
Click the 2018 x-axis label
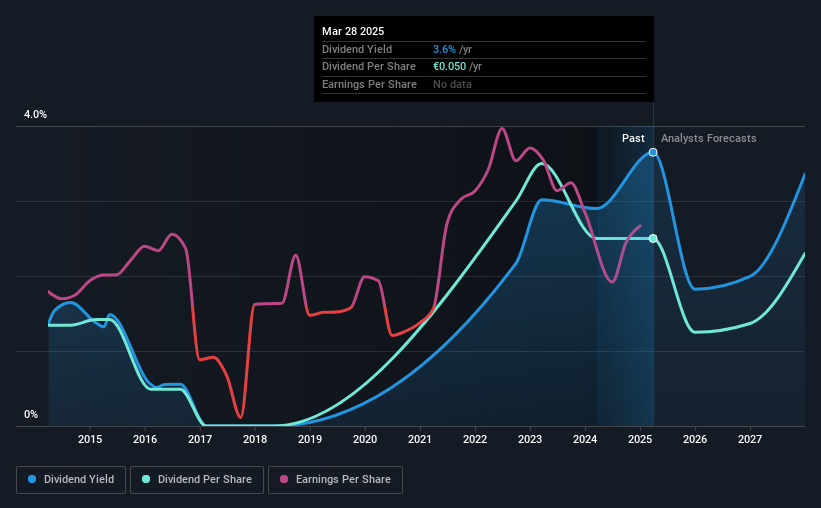tap(255, 439)
